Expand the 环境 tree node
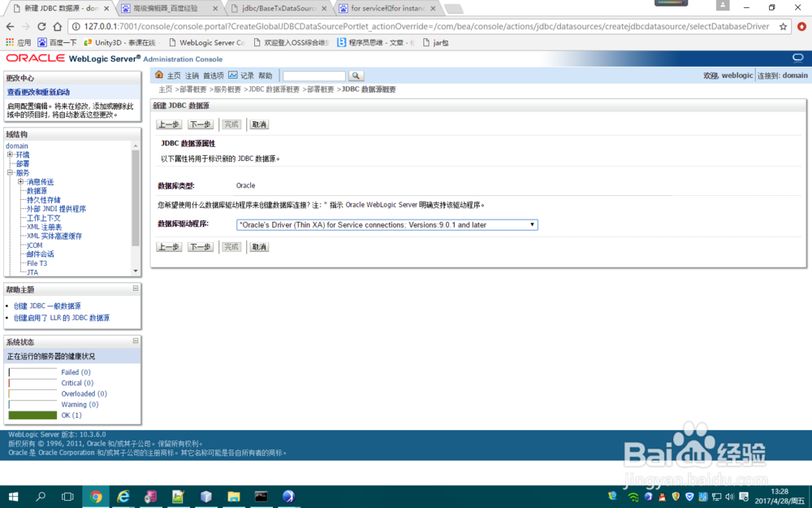 pyautogui.click(x=10, y=154)
